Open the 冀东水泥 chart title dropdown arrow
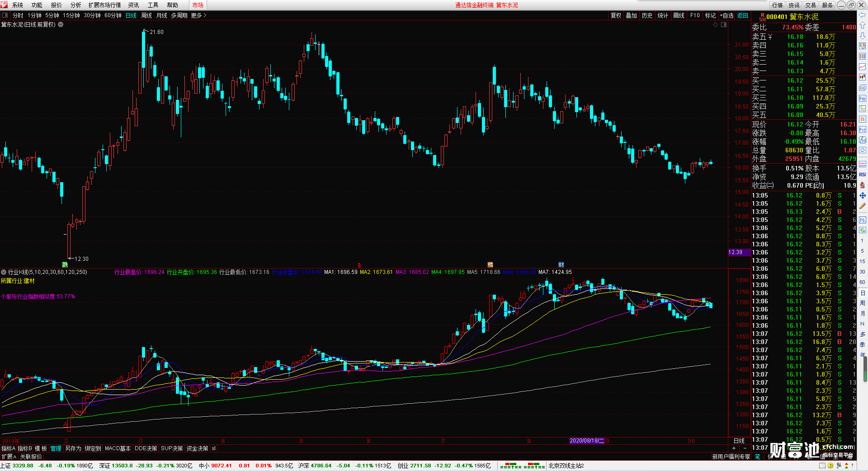Screen dimensions: 868x471 [x=61, y=24]
